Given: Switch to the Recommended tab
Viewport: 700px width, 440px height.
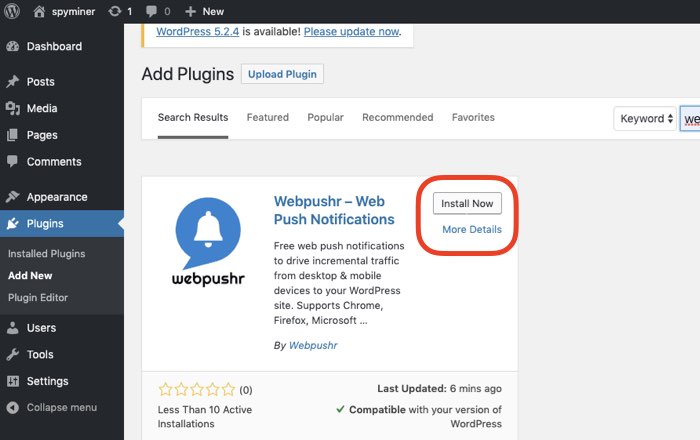Looking at the screenshot, I should click(x=398, y=117).
